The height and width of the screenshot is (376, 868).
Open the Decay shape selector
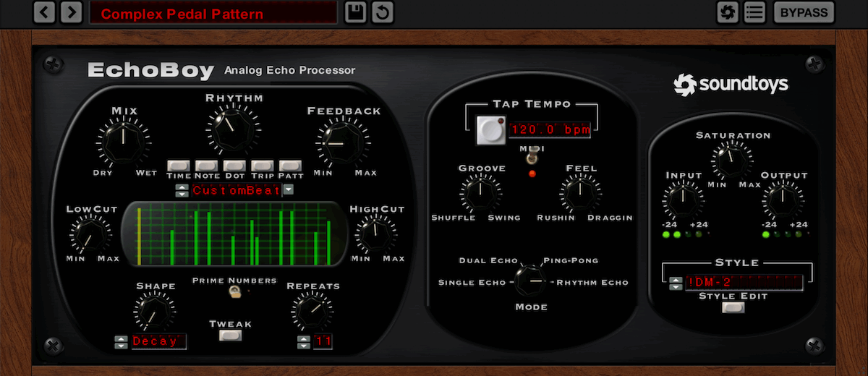point(158,341)
